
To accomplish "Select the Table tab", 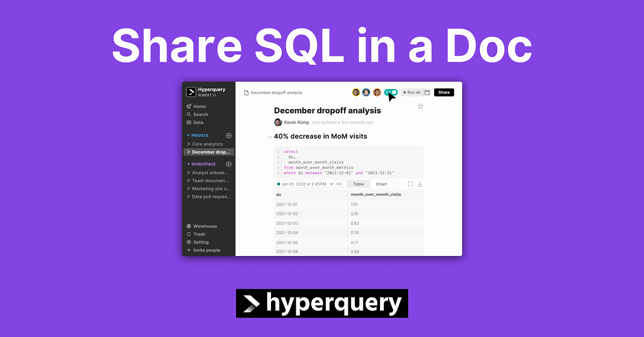I will pyautogui.click(x=358, y=184).
